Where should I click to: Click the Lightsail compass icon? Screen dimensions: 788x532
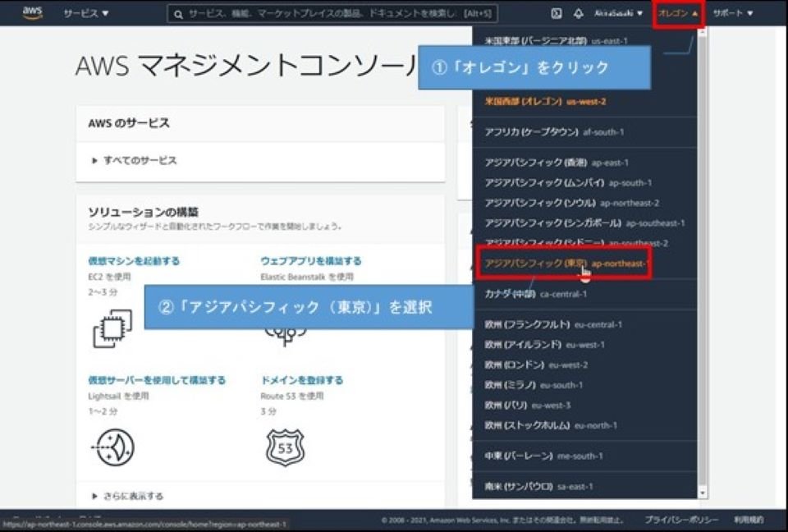tap(112, 447)
